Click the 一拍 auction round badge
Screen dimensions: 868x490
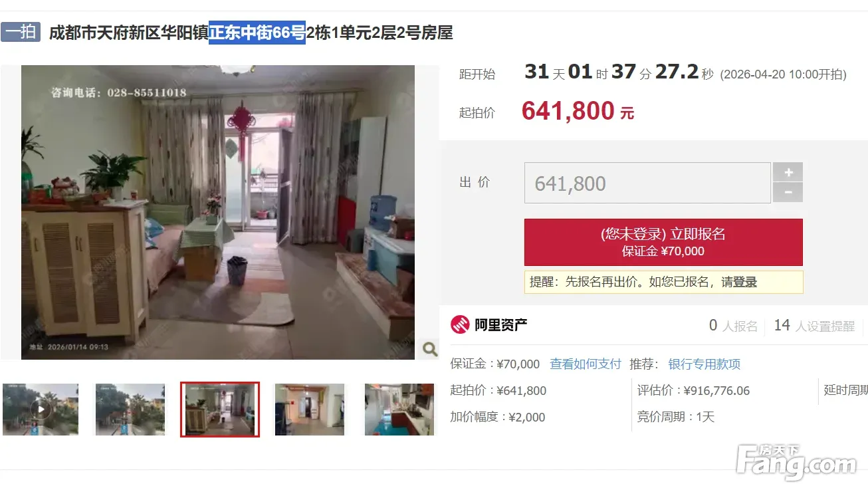(21, 32)
